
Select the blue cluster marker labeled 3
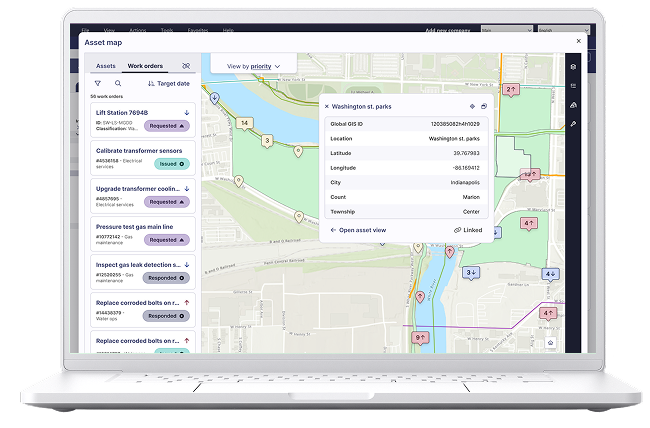[471, 273]
